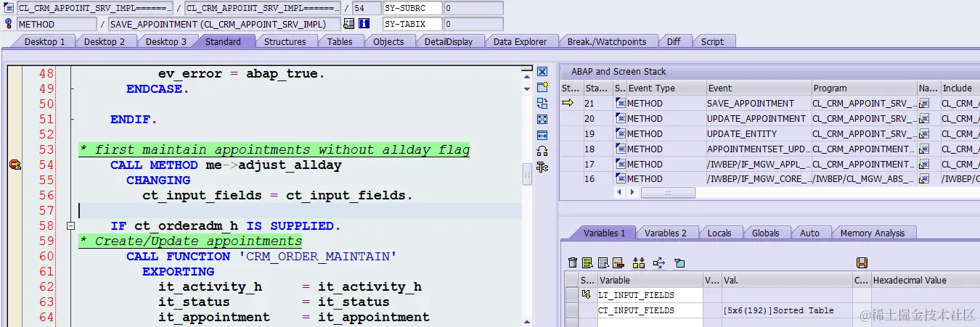This screenshot has width=980, height=327.
Task: Click the Hexadecimal Value column header
Action: coord(926,280)
